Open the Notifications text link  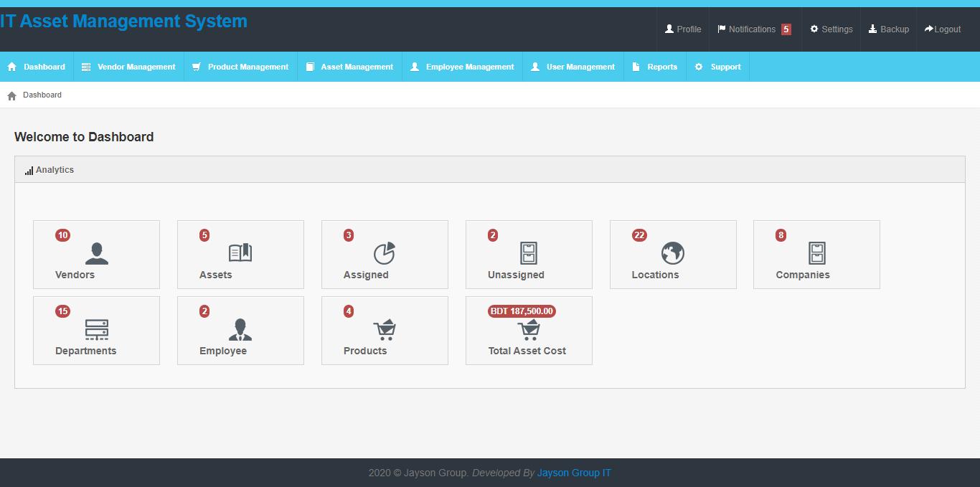[x=752, y=29]
